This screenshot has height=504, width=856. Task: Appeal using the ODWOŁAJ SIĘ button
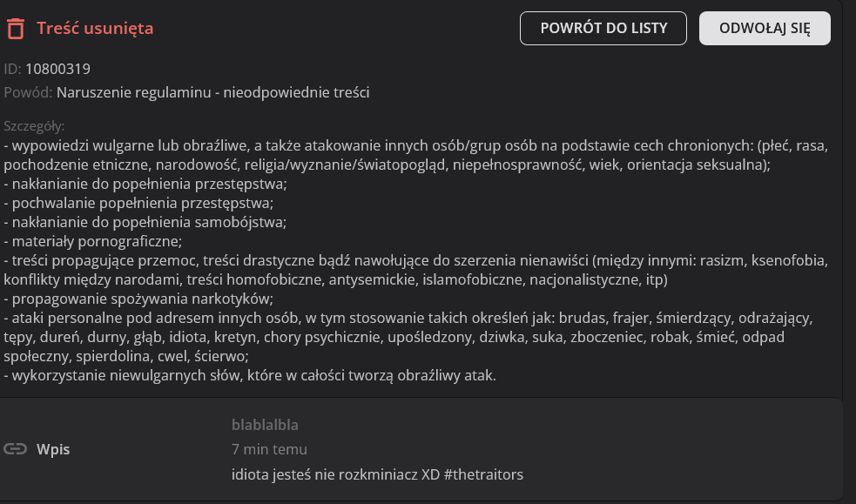coord(764,28)
